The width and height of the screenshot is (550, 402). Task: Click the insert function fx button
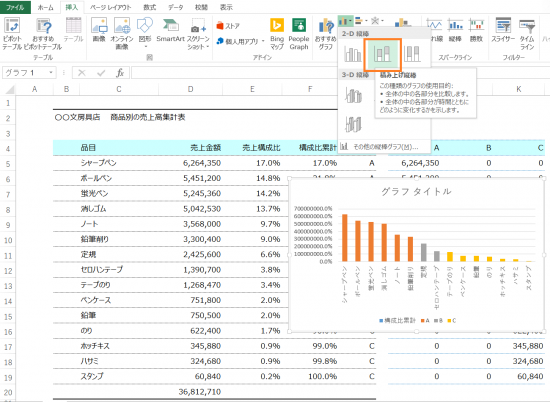(x=120, y=73)
